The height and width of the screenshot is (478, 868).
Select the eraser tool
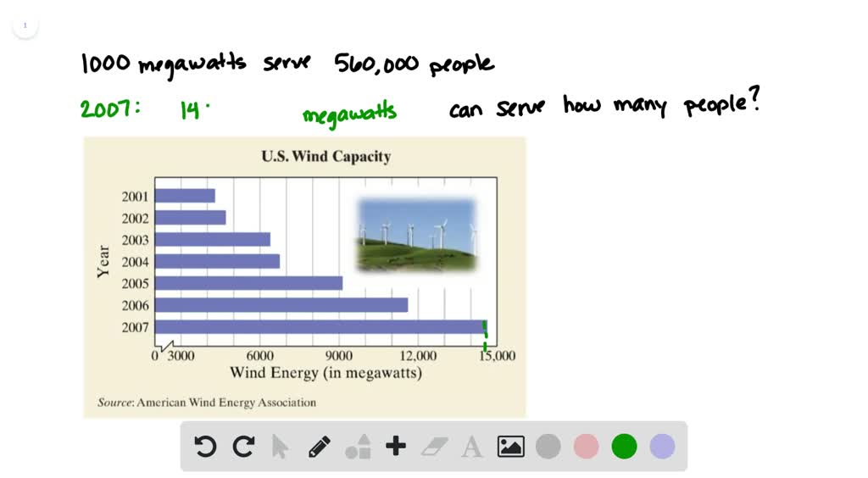tap(435, 447)
